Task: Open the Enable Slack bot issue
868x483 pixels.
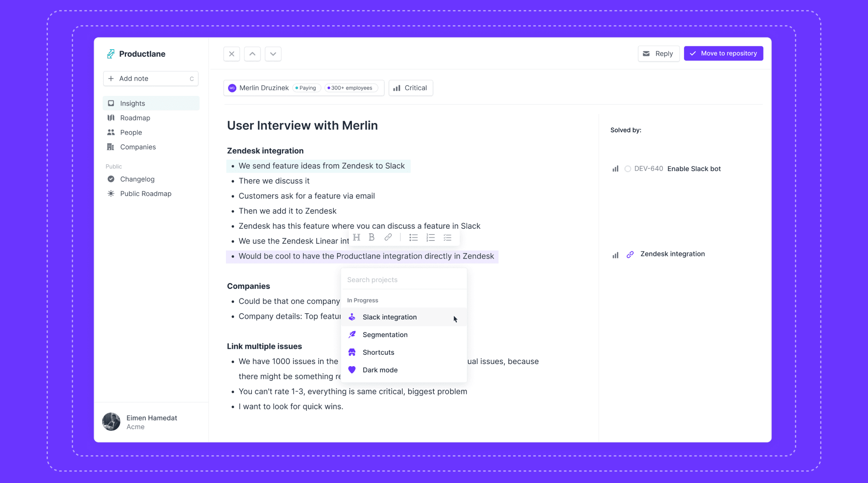Action: coord(694,169)
